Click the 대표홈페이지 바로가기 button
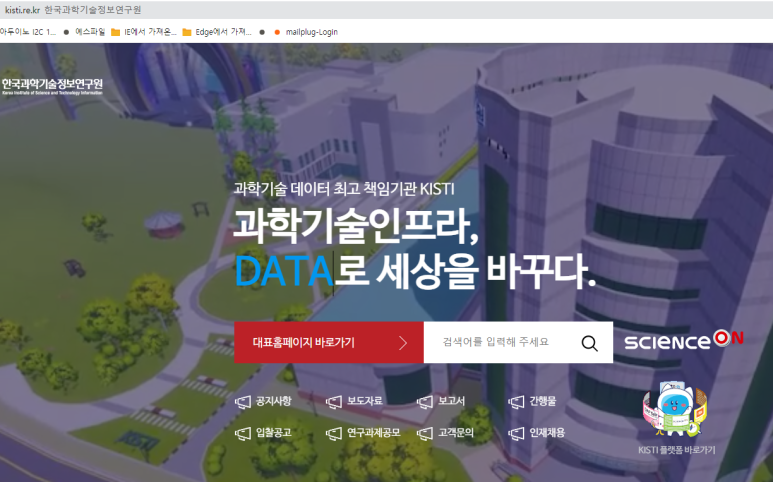 (x=329, y=343)
